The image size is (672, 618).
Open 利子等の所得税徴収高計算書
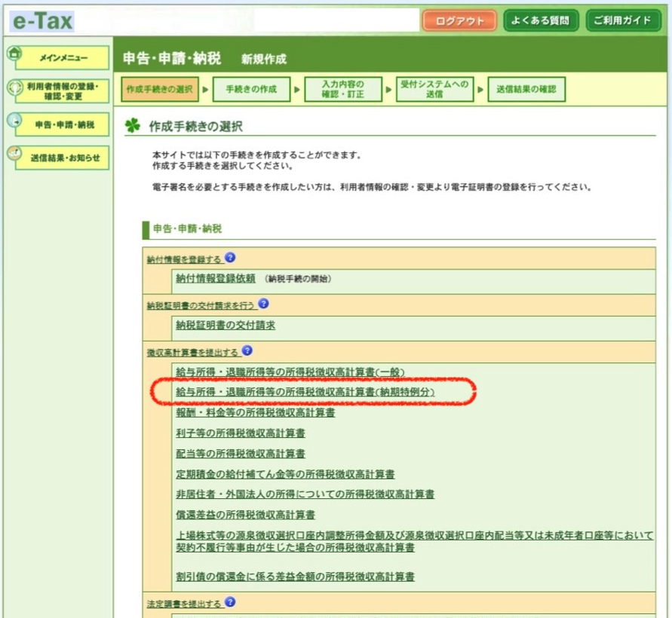[x=241, y=433]
